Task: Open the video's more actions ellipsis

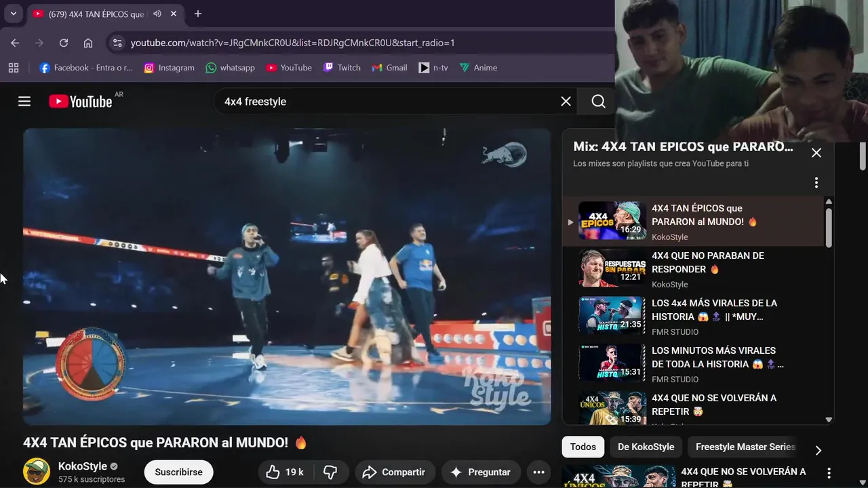Action: 539,472
